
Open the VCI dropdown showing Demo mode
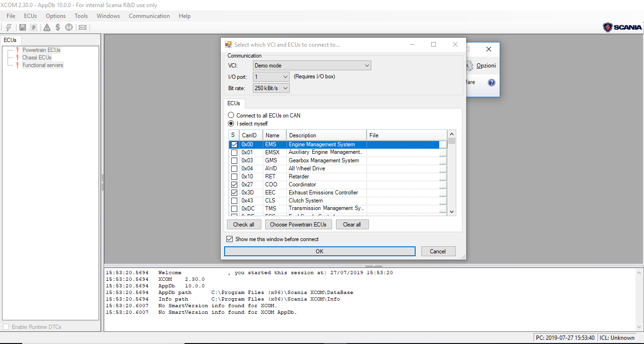point(312,66)
